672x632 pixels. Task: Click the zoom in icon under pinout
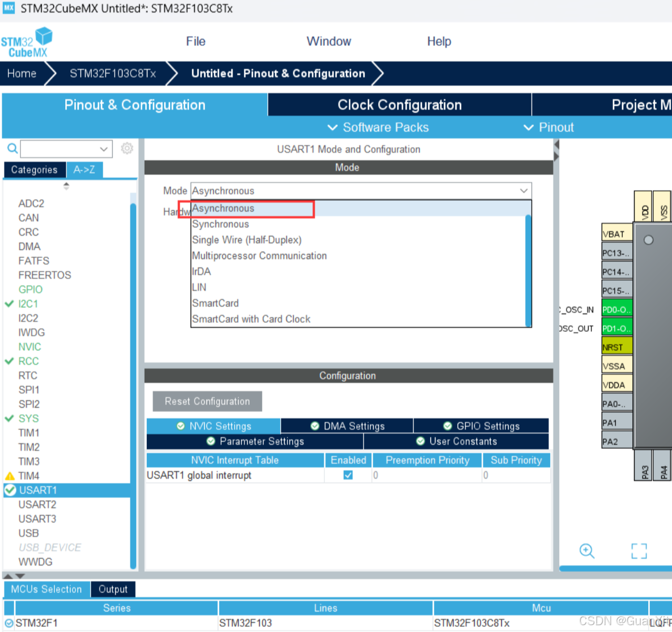tap(587, 551)
